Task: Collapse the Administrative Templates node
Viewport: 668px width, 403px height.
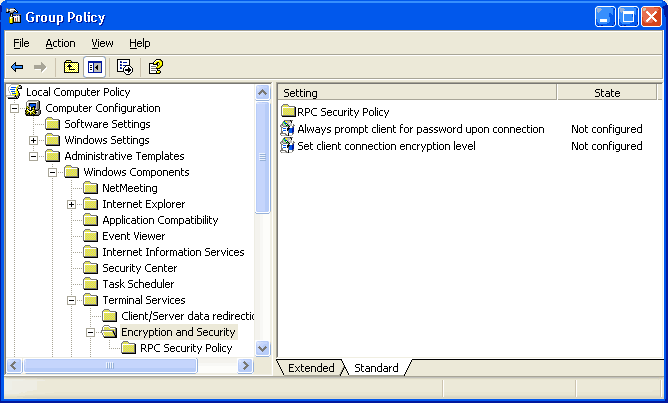Action: pyautogui.click(x=33, y=156)
